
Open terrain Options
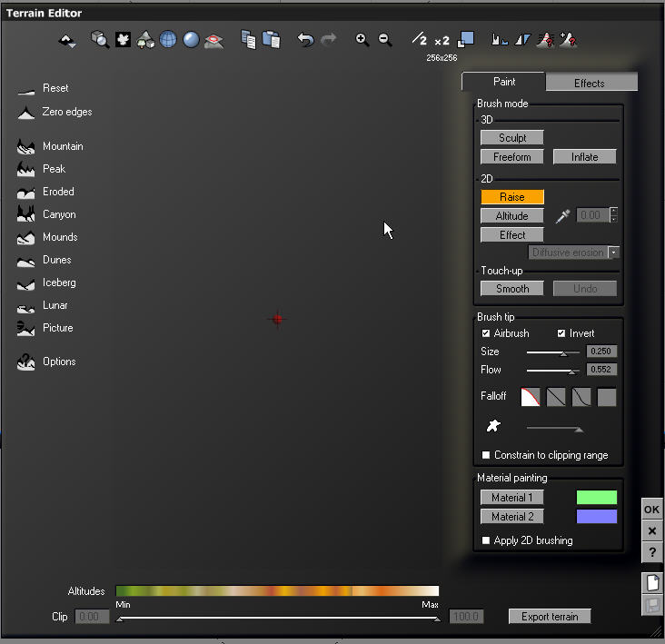46,362
